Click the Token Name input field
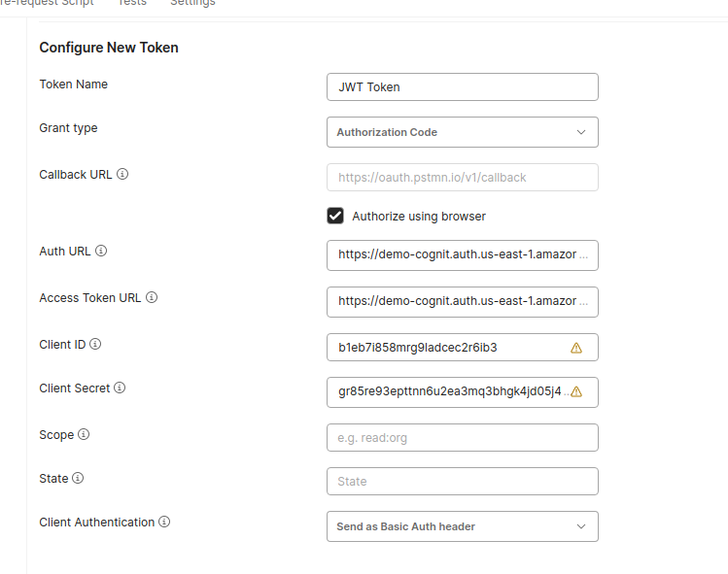 [462, 86]
